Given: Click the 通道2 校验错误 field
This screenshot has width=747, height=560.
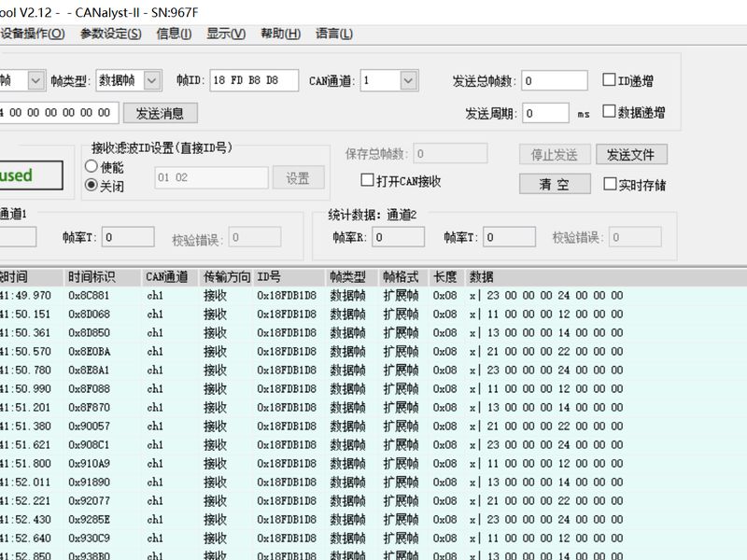Looking at the screenshot, I should coord(636,237).
